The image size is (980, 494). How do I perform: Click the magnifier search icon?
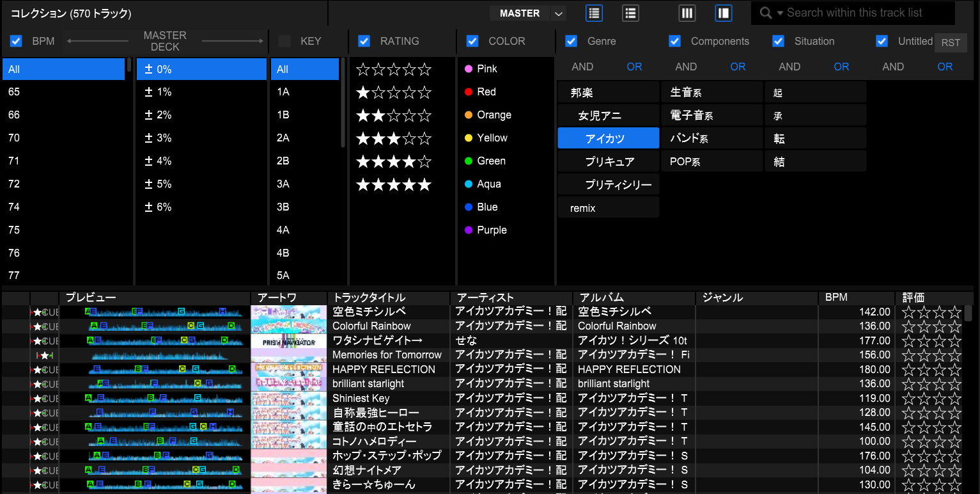(x=765, y=13)
